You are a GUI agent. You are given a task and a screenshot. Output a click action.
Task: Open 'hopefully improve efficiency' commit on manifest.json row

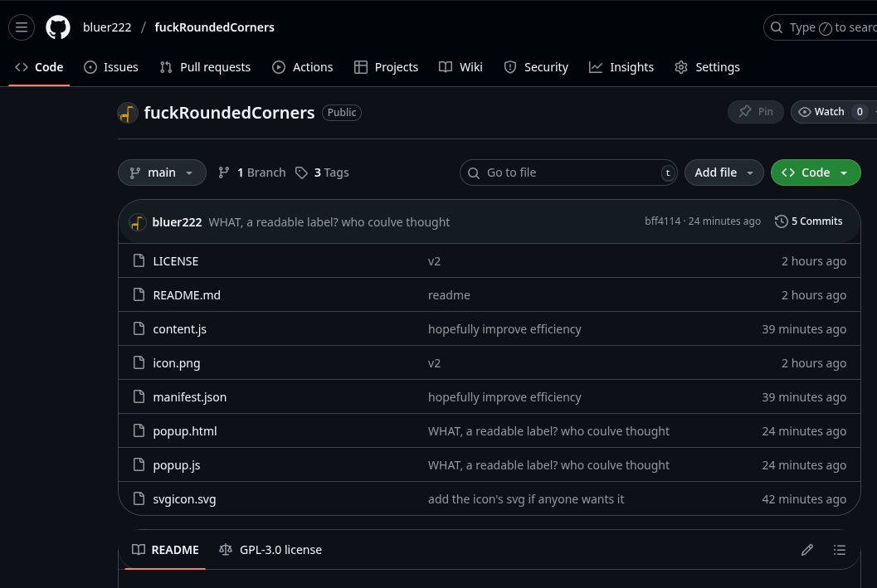tap(504, 397)
